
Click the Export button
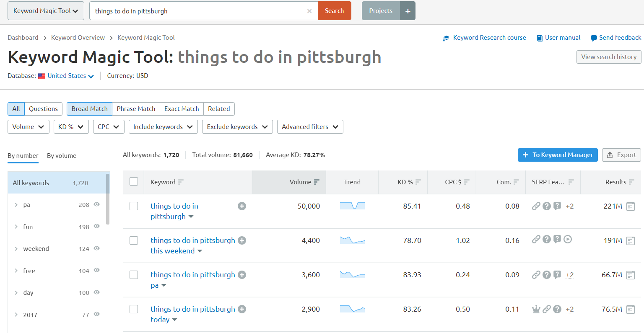pos(621,155)
